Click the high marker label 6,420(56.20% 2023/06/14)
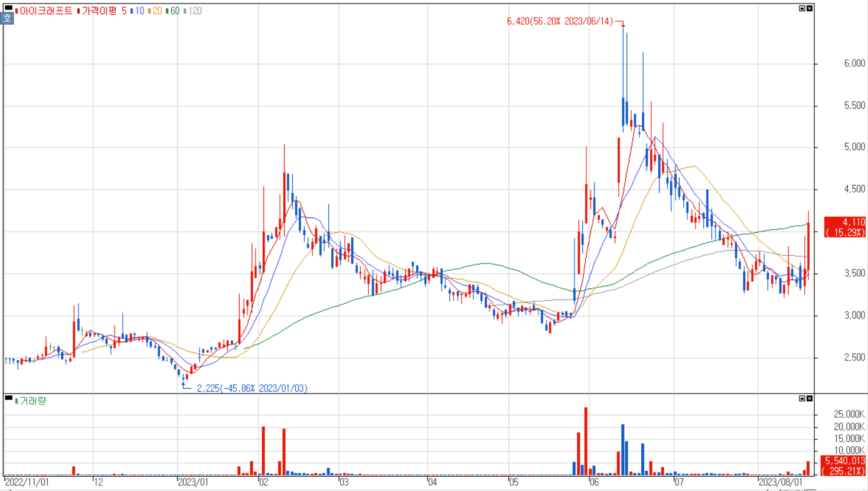This screenshot has height=491, width=868. (x=560, y=21)
